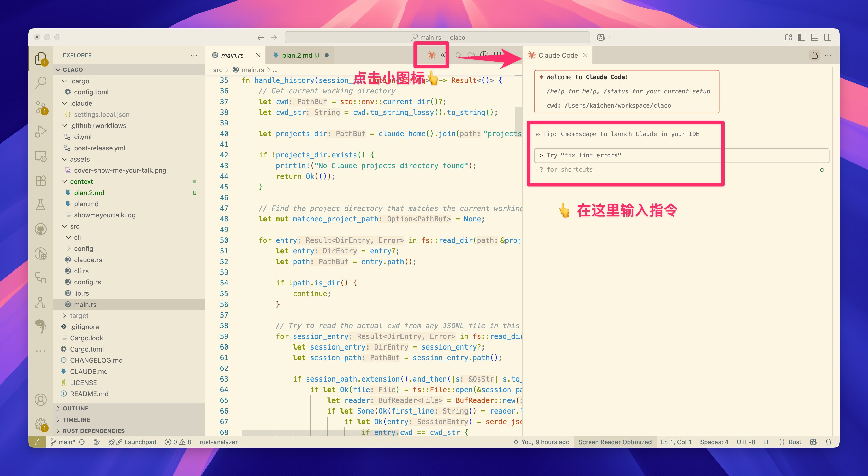This screenshot has width=868, height=476.
Task: Change encoding UTF-8 in status bar
Action: [745, 442]
